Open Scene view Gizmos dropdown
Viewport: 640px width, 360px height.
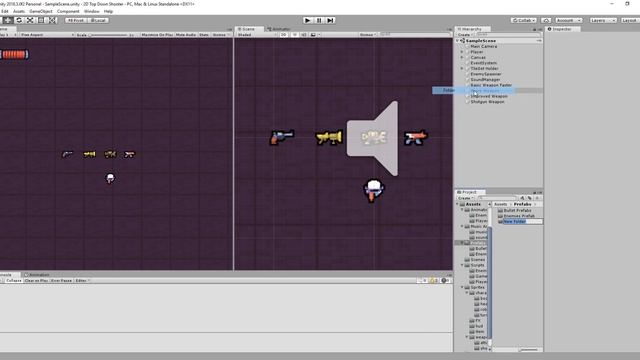[368, 35]
